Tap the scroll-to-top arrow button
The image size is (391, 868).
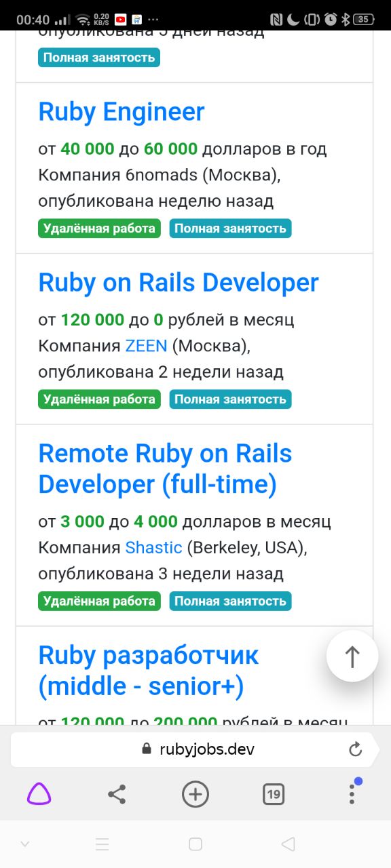(x=352, y=656)
